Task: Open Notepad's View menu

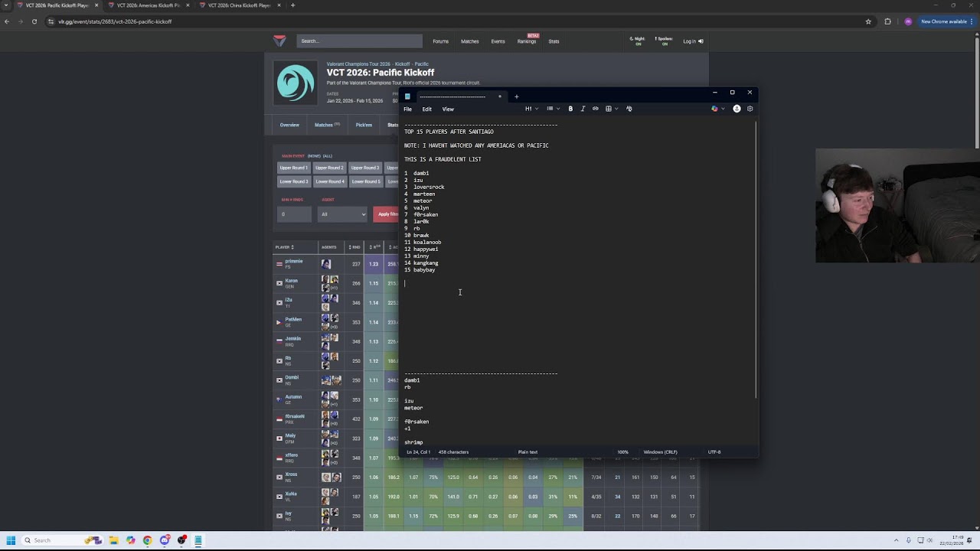Action: click(448, 109)
